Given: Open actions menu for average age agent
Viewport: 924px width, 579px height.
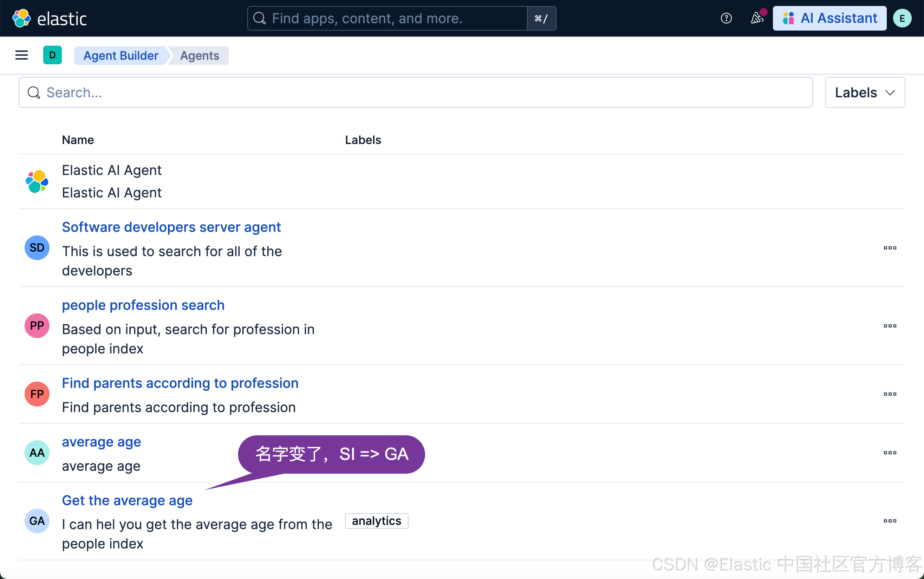Looking at the screenshot, I should tap(890, 453).
